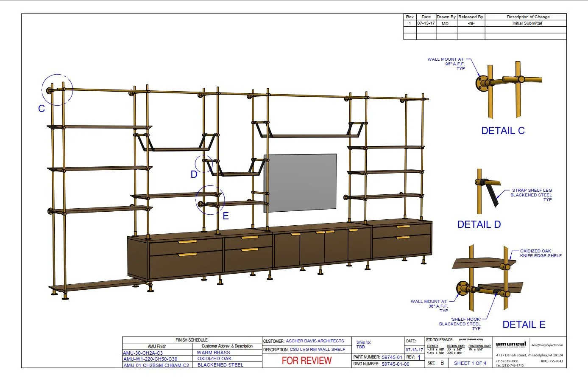Click "WARM BRASS" in the finish schedule

click(x=213, y=353)
